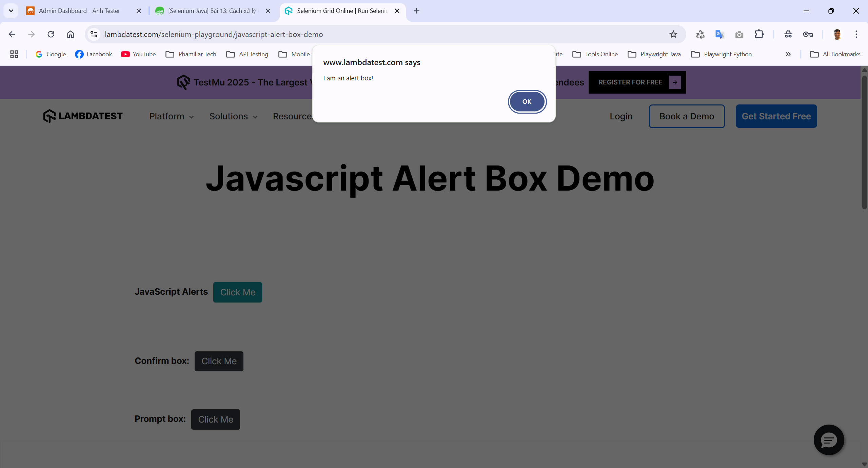Open the YouTube bookmark
The height and width of the screenshot is (468, 868).
tap(138, 54)
